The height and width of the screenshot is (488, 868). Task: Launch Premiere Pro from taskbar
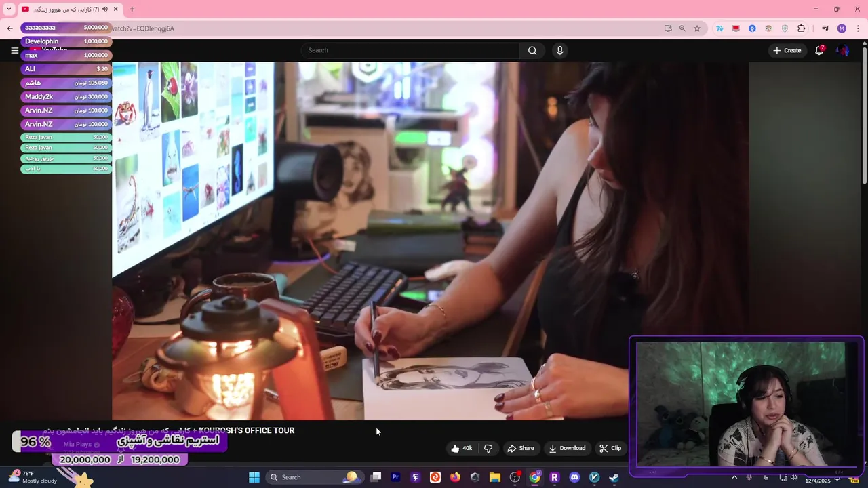(x=396, y=477)
